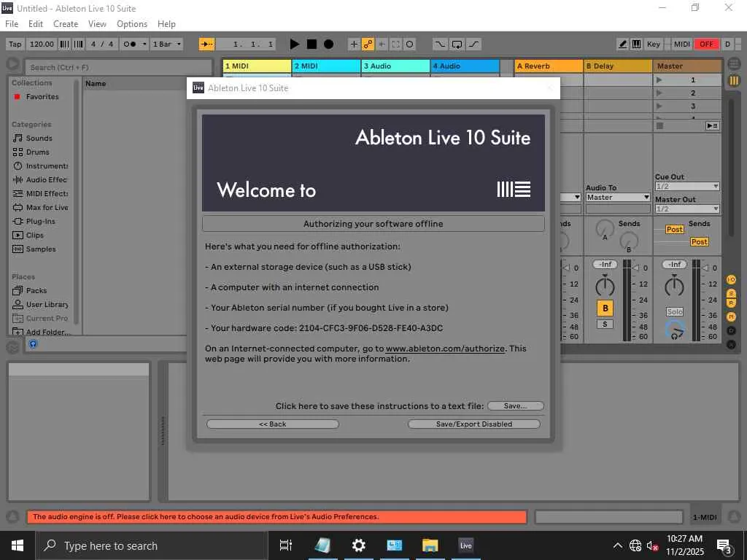Select Sounds in the browser categories
The height and width of the screenshot is (560, 747).
coord(39,138)
